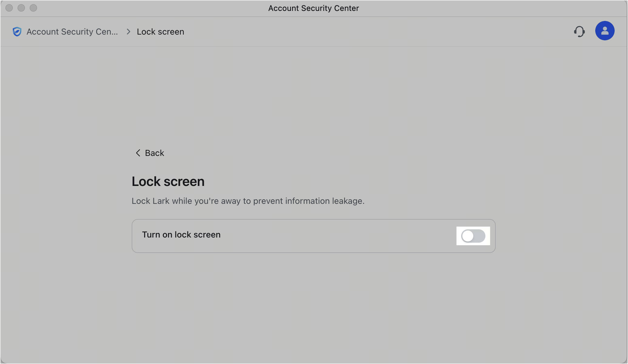Switch on the lock screen setting switch
The image size is (628, 364).
click(473, 236)
